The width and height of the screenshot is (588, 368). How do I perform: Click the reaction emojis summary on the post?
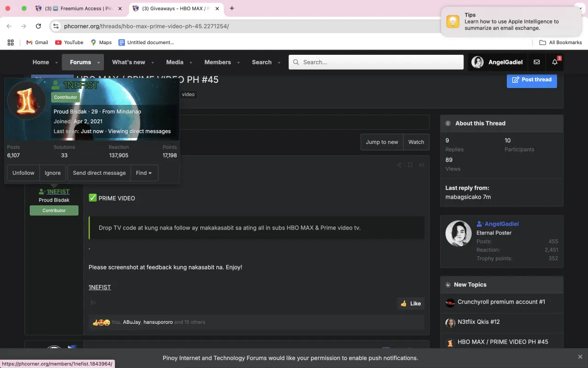pyautogui.click(x=101, y=322)
